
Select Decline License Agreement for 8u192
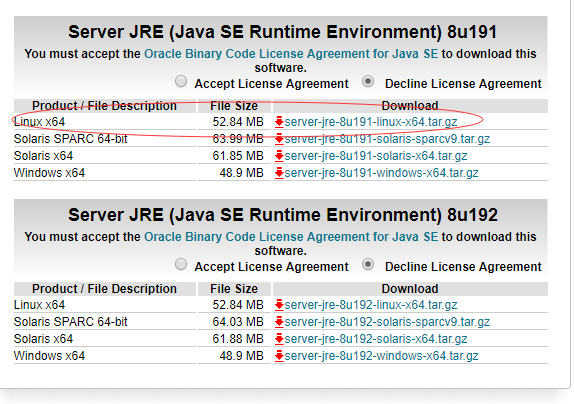(x=368, y=264)
